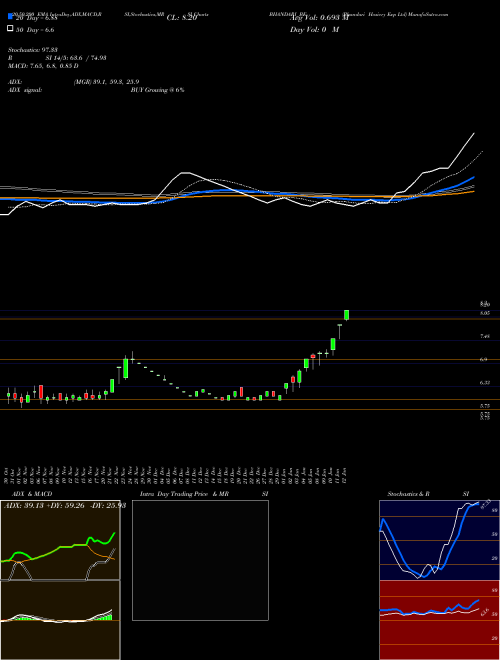
Task: Click the 6.33 price axis label
Action: tap(484, 383)
